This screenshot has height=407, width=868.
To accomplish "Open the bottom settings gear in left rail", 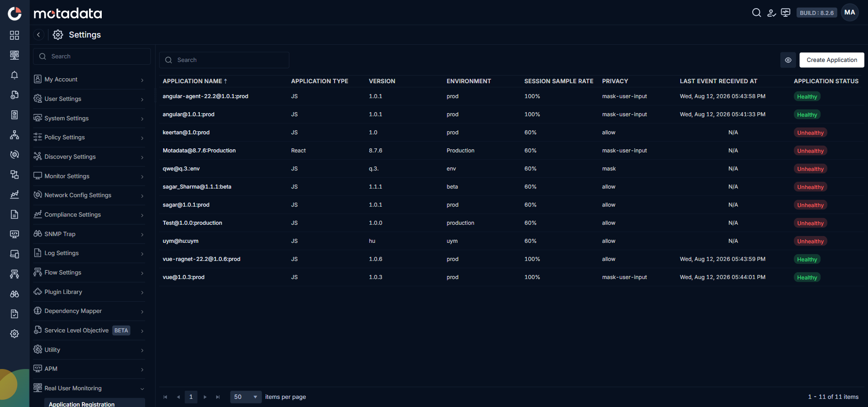I will click(14, 334).
